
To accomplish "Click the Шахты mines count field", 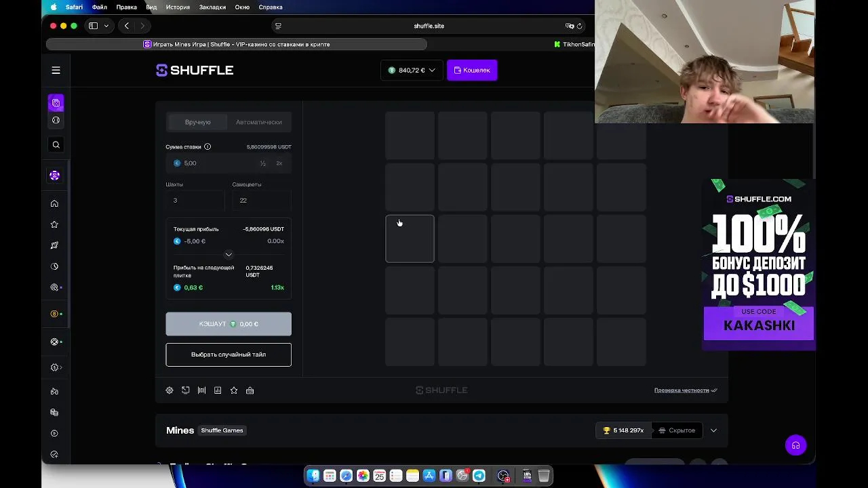I will click(195, 201).
